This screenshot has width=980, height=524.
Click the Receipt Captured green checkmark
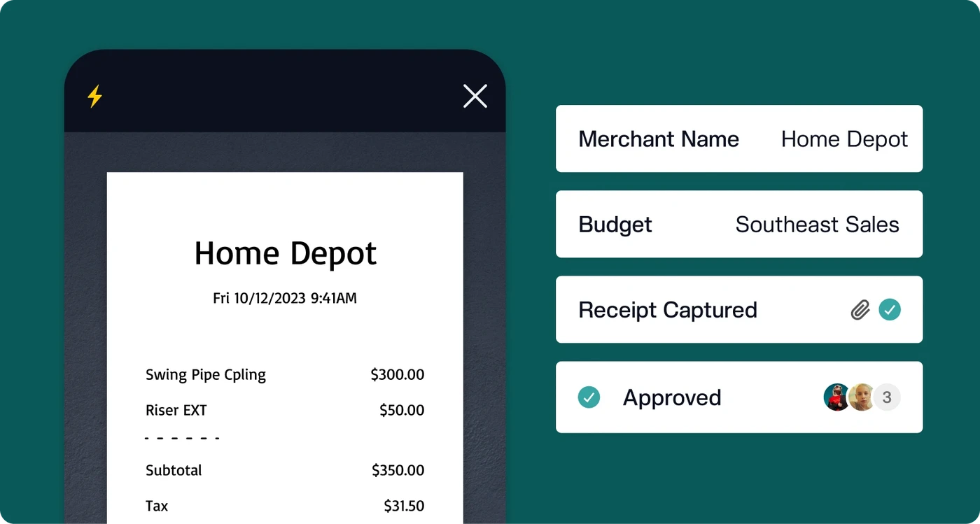890,309
